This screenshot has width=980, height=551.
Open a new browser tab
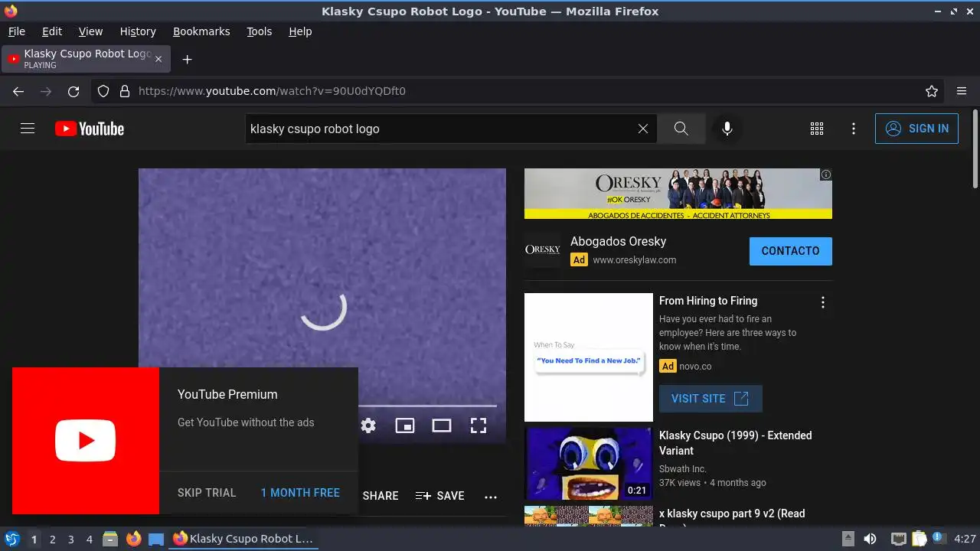point(187,59)
